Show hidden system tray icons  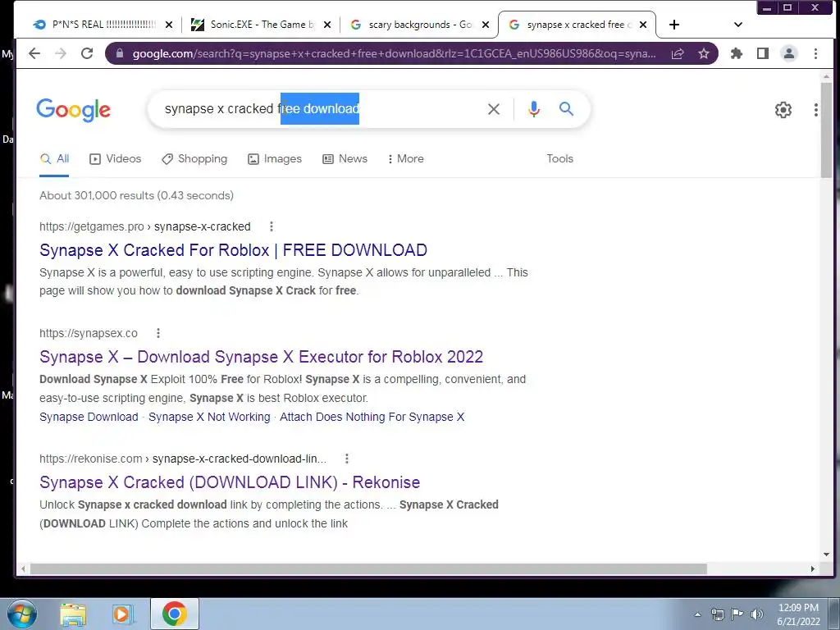coord(697,614)
